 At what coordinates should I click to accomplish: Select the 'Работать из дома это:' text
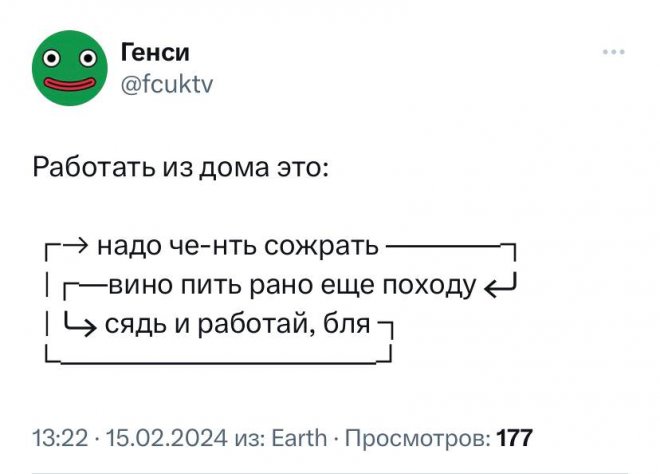[181, 168]
